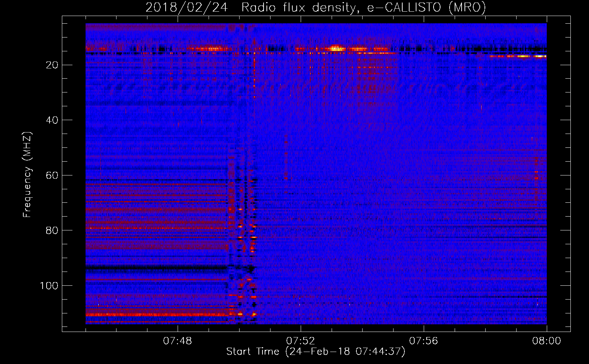Click the 20 MHz frequency tick label
The height and width of the screenshot is (364, 589).
pos(52,65)
